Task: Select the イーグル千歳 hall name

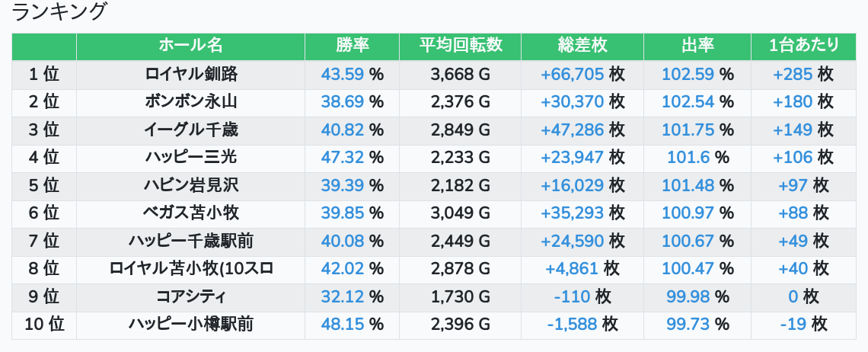Action: [190, 130]
